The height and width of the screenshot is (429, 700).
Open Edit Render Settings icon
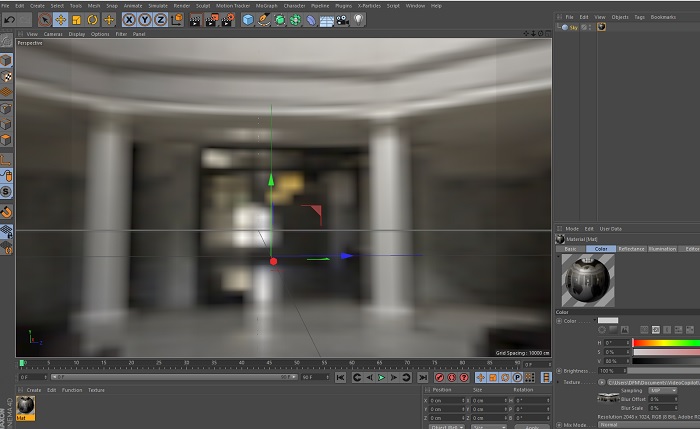(228, 20)
